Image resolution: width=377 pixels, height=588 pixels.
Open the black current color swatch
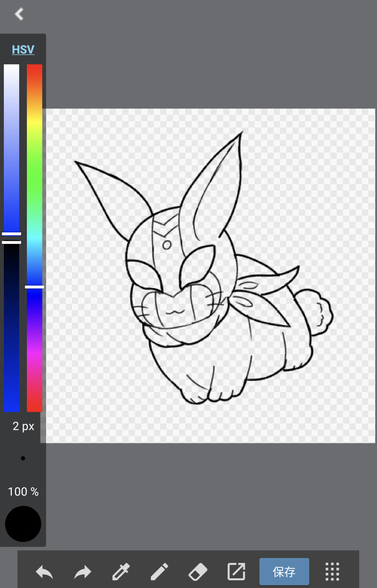pos(23,524)
